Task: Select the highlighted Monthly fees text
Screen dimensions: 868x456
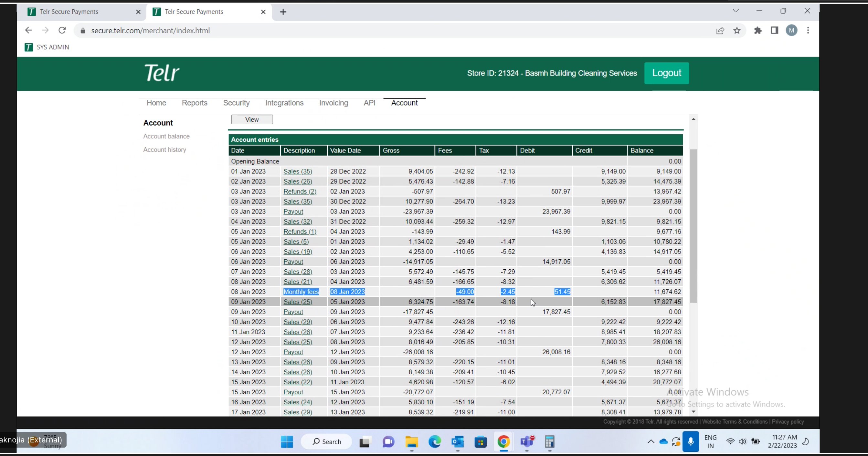Action: point(301,292)
